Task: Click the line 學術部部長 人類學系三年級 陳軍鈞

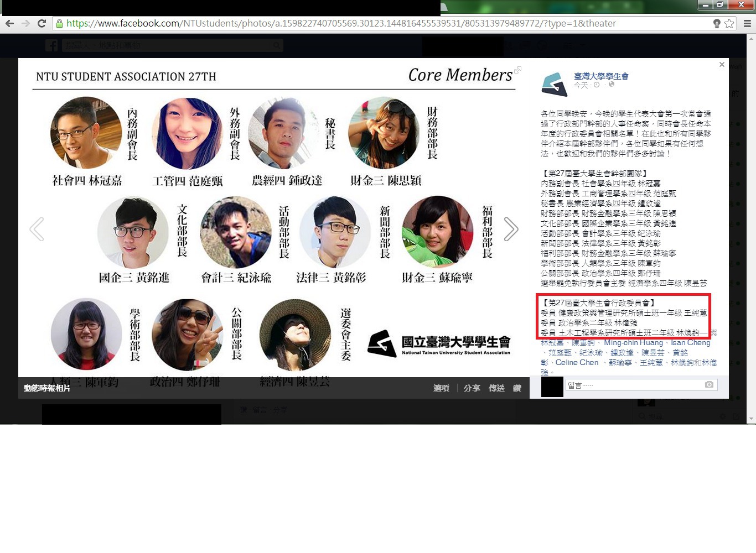Action: tap(600, 263)
